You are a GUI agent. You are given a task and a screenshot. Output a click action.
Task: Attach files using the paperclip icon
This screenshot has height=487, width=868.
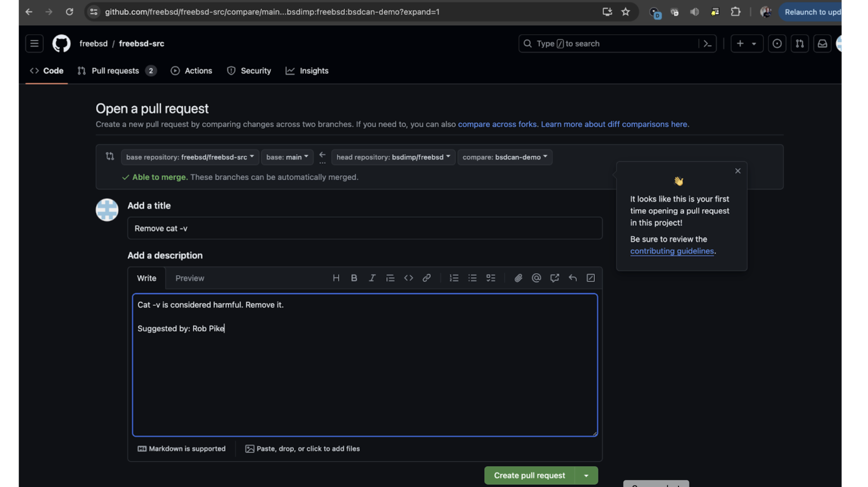click(518, 278)
